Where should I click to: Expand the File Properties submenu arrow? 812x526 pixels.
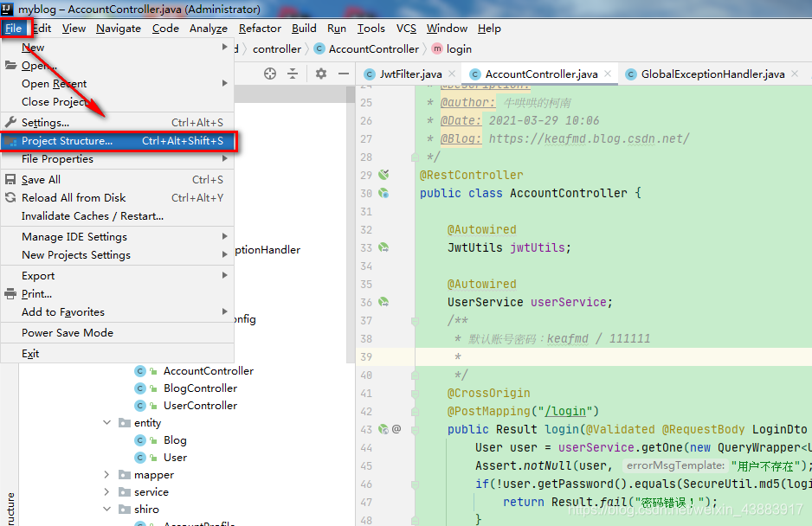(224, 158)
